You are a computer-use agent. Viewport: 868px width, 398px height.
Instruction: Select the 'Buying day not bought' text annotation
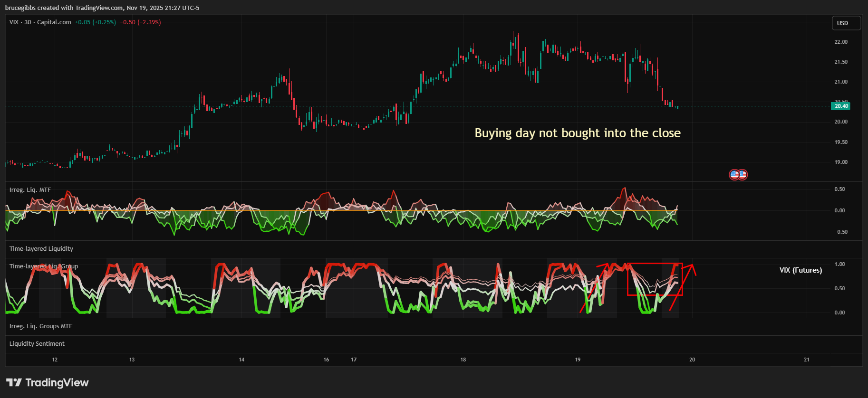578,133
